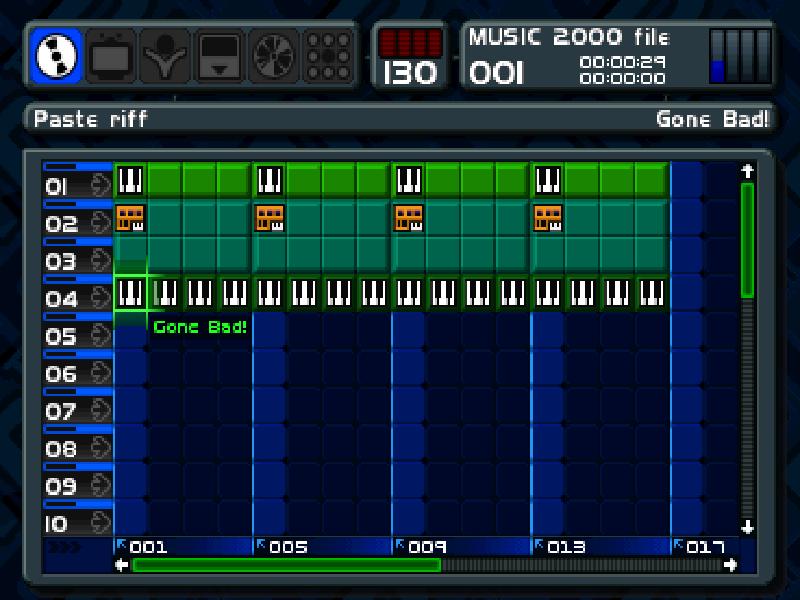800x600 pixels.
Task: Click highlighted track 04 piano riff at bar 001
Action: [130, 293]
